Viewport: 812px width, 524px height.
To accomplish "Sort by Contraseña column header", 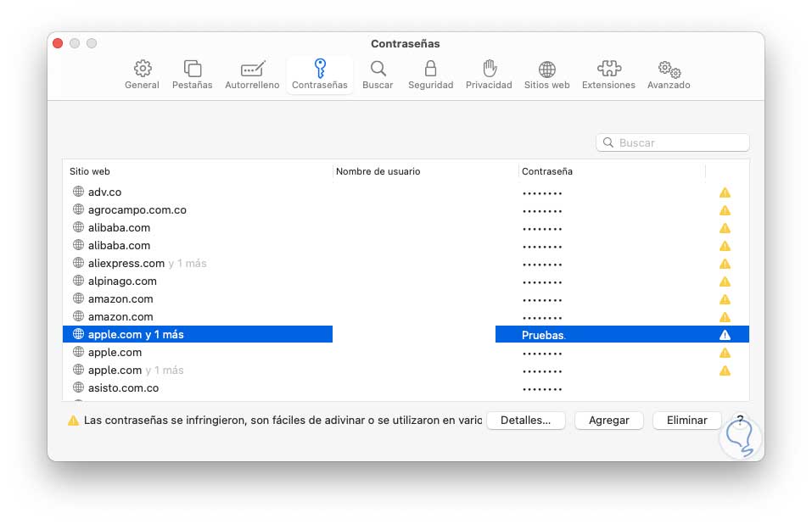I will click(547, 171).
